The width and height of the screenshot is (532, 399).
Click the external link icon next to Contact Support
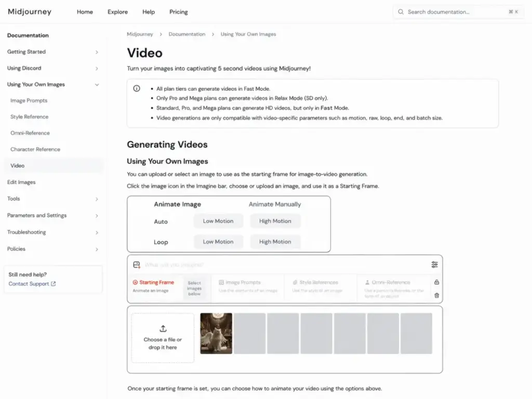click(54, 284)
